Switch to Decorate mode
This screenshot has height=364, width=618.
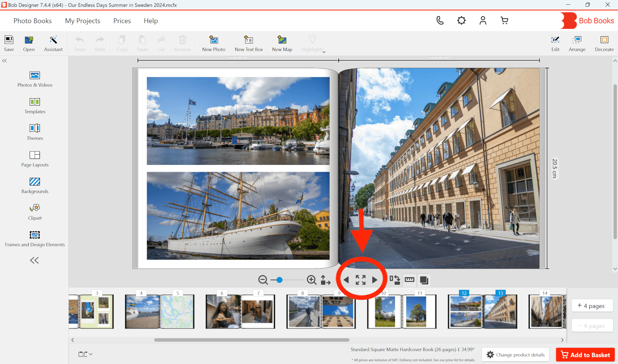click(604, 43)
